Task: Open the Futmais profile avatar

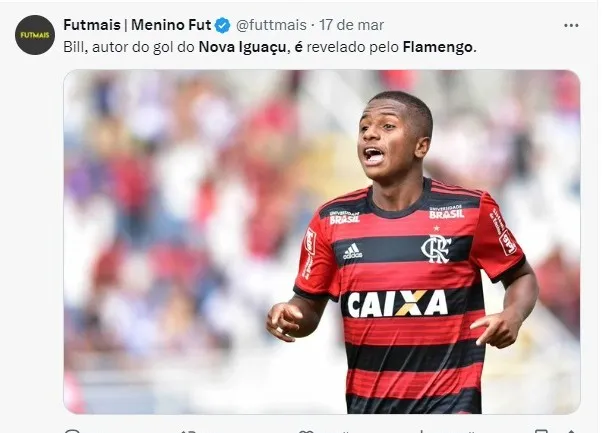Action: [x=35, y=35]
